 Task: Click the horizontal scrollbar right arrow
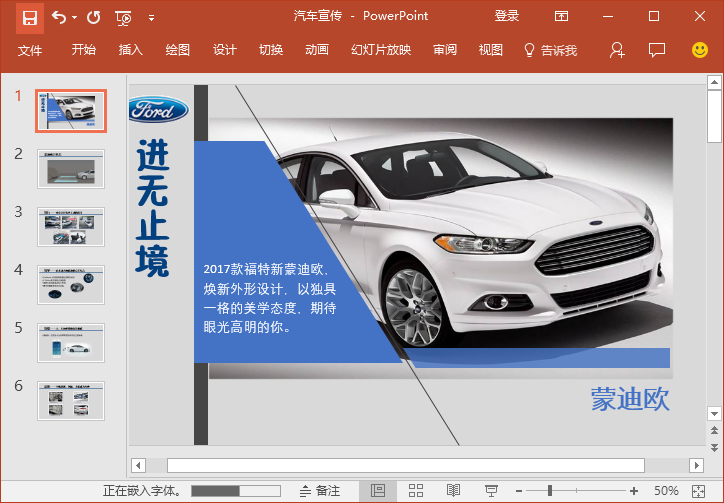coord(696,465)
